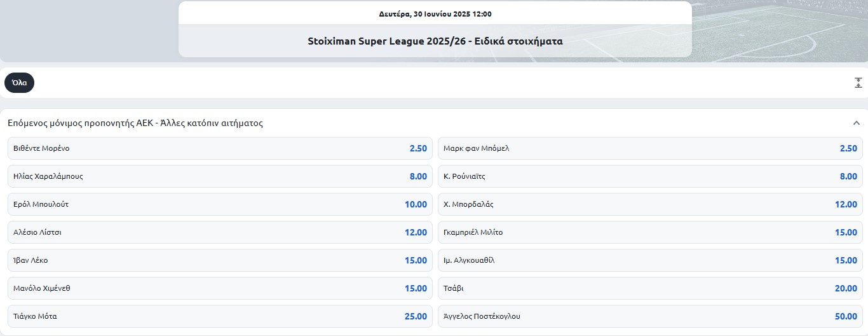868x336 pixels.
Task: Choose Γκαμπριέλ Μιλίτο at 15.00
Action: [x=650, y=232]
